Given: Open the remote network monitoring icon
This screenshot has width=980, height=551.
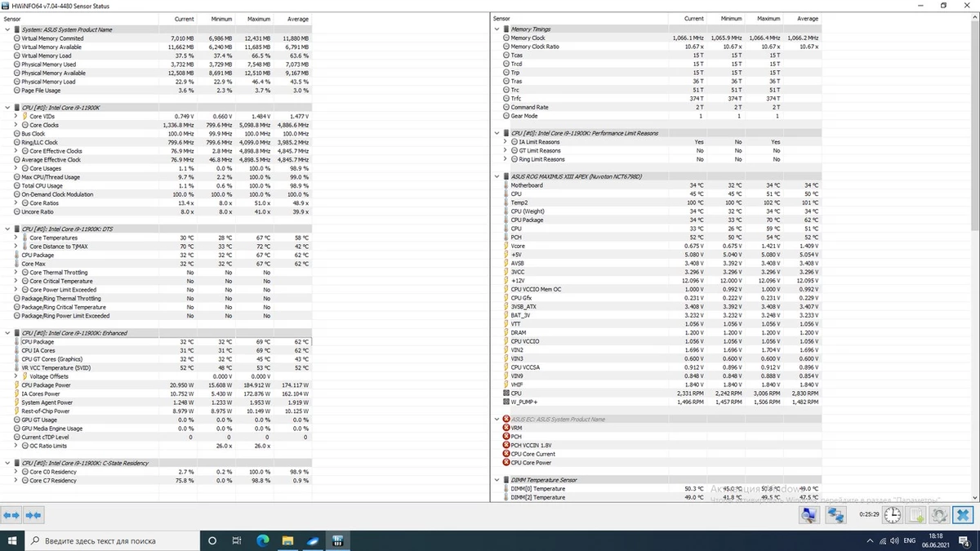Looking at the screenshot, I should [835, 515].
